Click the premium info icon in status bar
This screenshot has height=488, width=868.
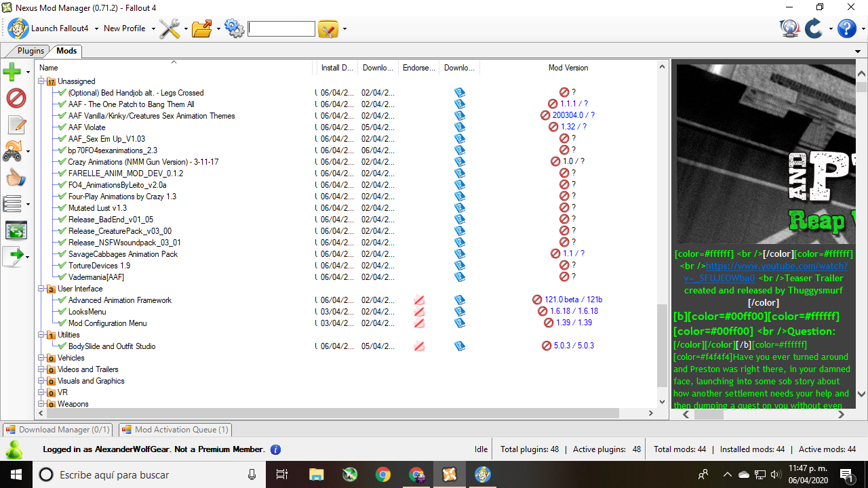(x=275, y=449)
